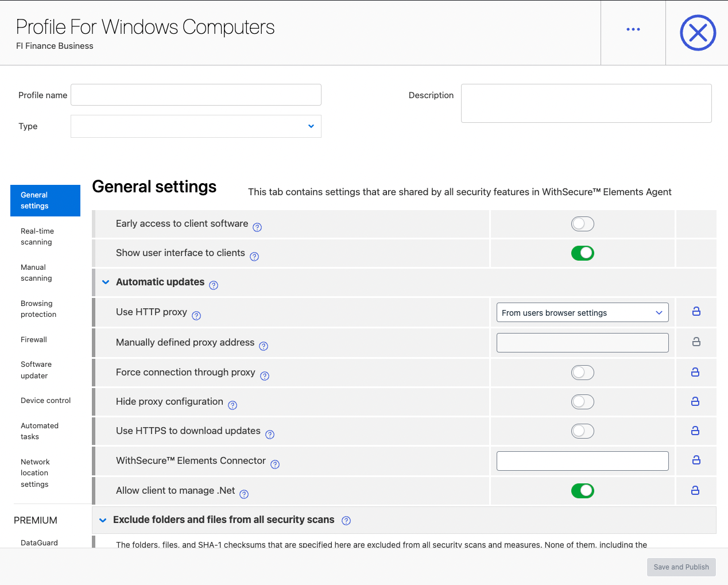Open help for Early access to client software

click(257, 227)
